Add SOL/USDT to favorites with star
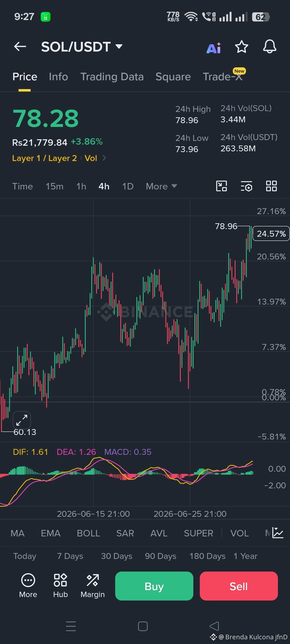 coord(241,47)
